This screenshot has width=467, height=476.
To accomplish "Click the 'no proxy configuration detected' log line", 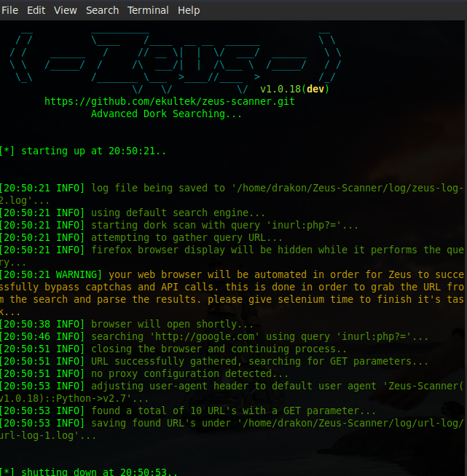I will click(189, 374).
